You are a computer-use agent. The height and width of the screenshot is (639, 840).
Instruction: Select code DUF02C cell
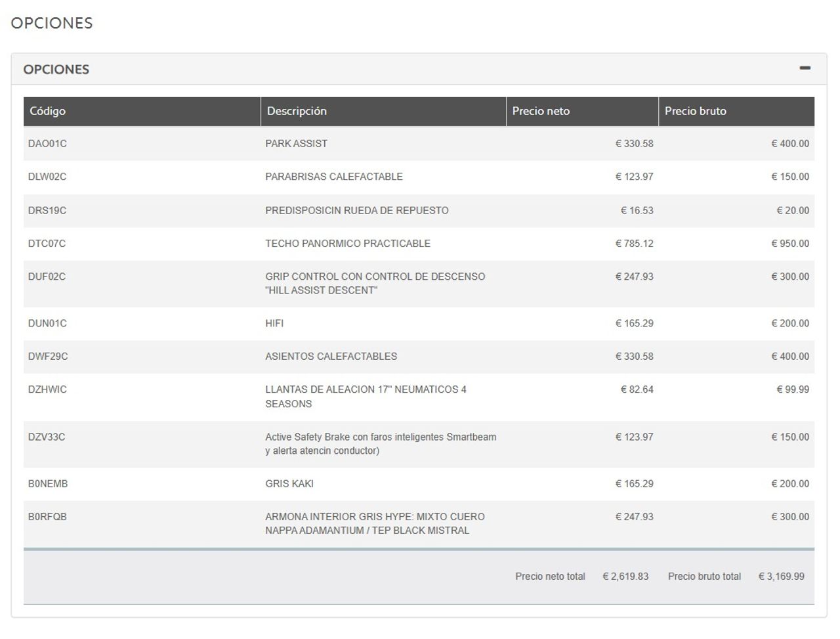point(47,277)
